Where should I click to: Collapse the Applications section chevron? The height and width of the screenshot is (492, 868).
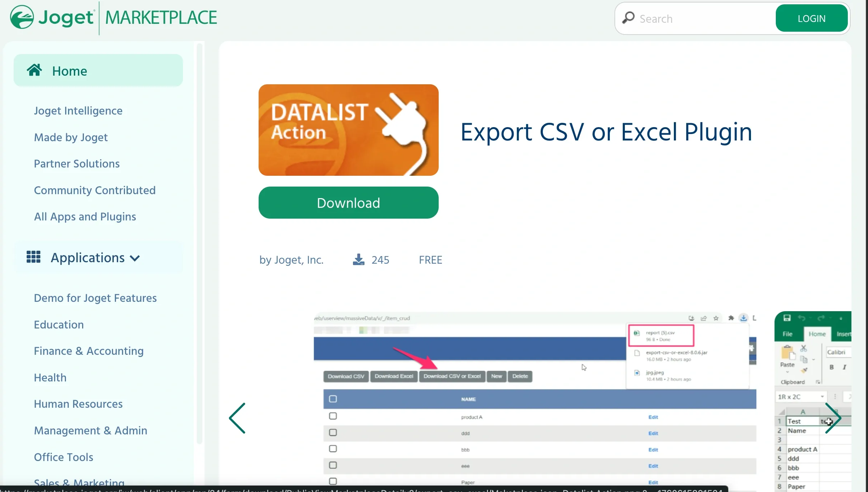click(135, 258)
